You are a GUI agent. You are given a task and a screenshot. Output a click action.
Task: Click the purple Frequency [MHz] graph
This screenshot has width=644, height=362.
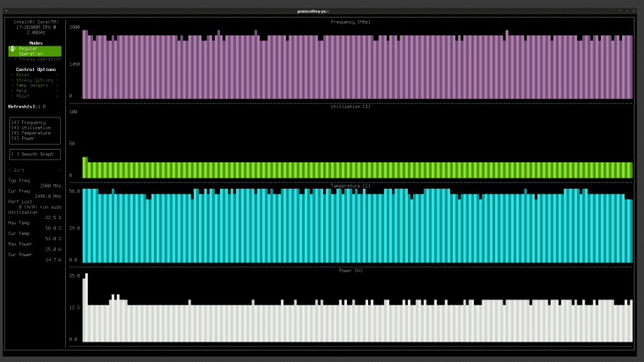(355, 68)
